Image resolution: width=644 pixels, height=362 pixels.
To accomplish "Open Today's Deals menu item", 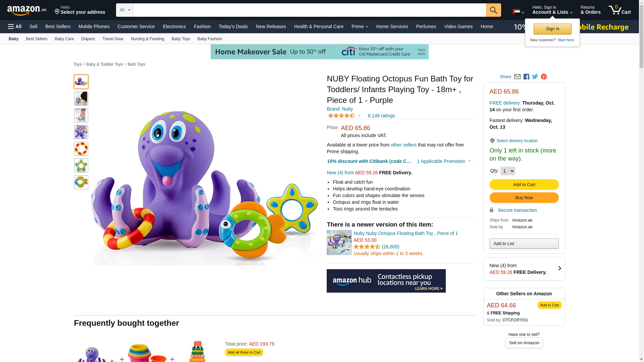I will click(233, 26).
